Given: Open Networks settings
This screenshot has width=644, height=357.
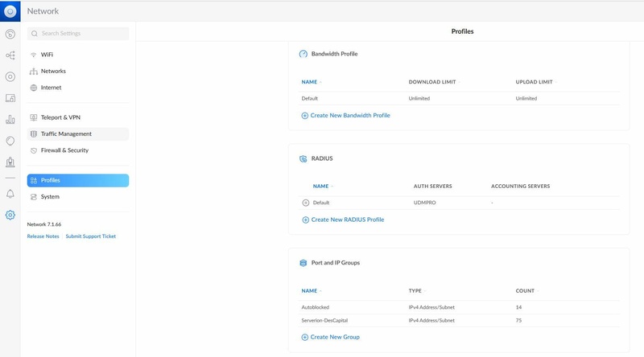Looking at the screenshot, I should pos(78,71).
